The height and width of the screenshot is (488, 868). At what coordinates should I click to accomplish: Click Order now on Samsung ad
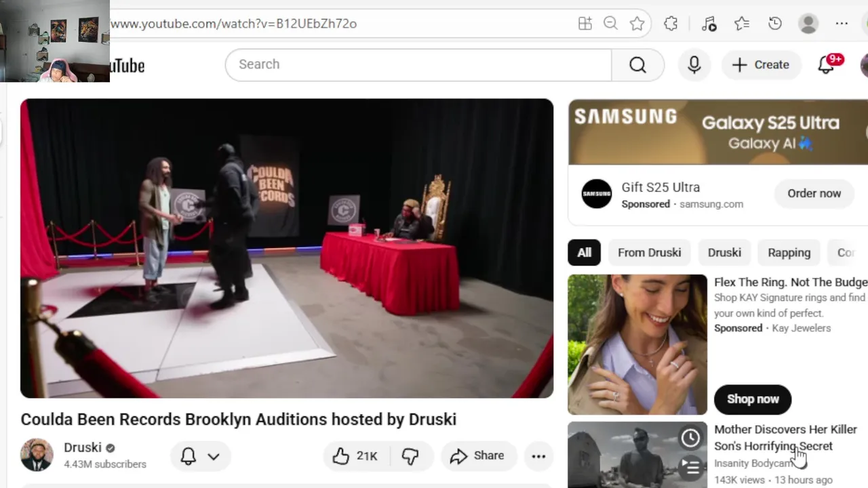(x=814, y=194)
